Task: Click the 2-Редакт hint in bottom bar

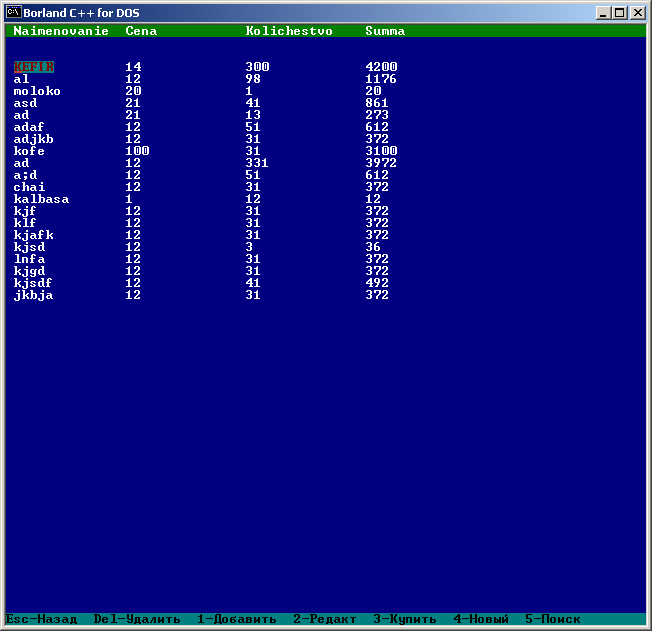Action: point(325,619)
